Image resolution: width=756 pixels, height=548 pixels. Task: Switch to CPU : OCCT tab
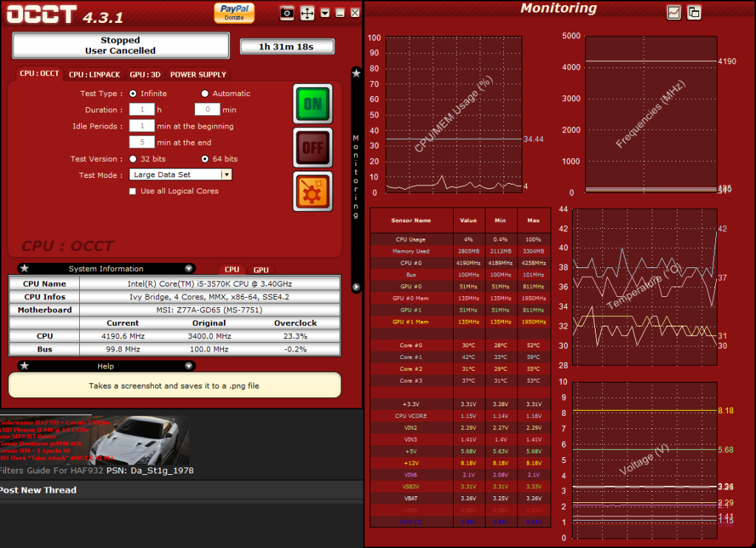(x=39, y=74)
